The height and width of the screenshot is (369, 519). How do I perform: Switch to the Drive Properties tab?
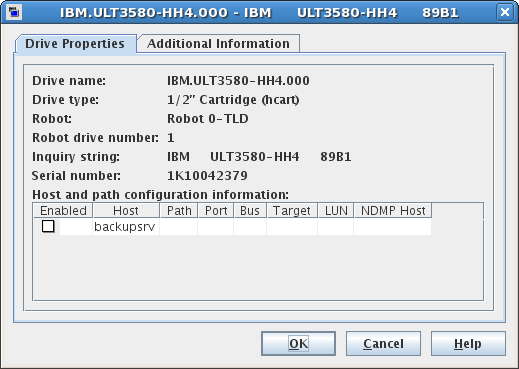[75, 44]
